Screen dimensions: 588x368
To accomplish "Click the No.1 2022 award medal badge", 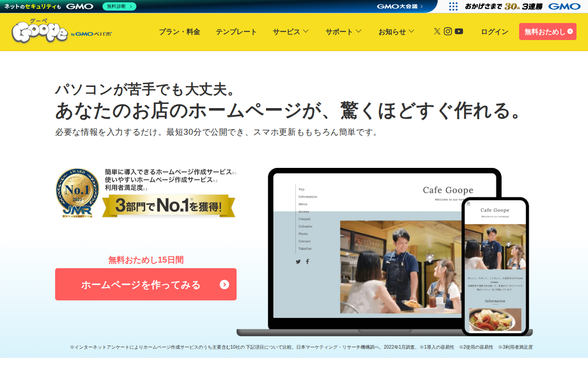I will point(77,193).
